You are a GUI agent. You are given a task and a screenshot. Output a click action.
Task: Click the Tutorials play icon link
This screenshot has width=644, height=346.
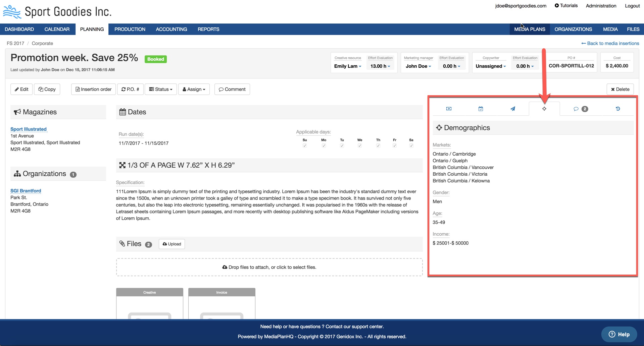coord(566,6)
